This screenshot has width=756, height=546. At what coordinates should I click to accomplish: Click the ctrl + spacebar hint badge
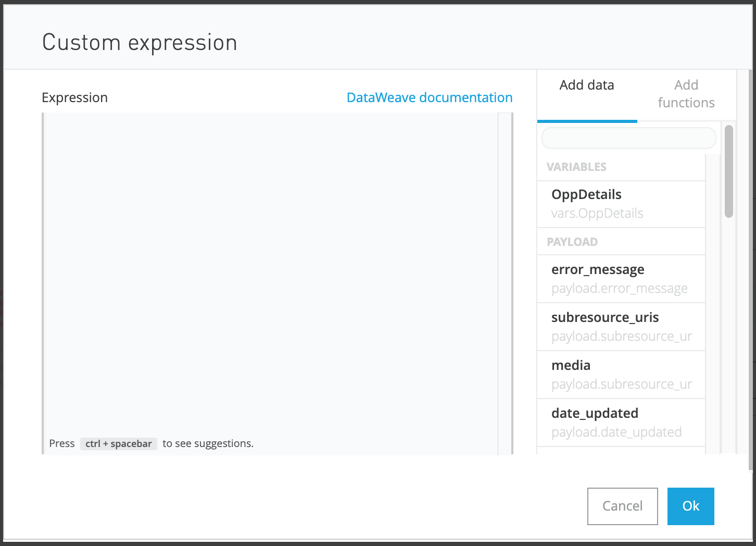click(119, 443)
